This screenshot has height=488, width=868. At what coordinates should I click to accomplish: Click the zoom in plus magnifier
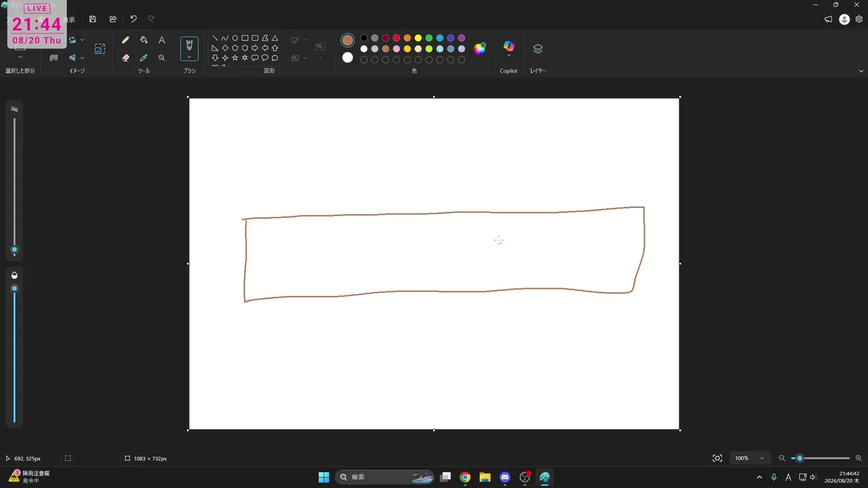859,458
